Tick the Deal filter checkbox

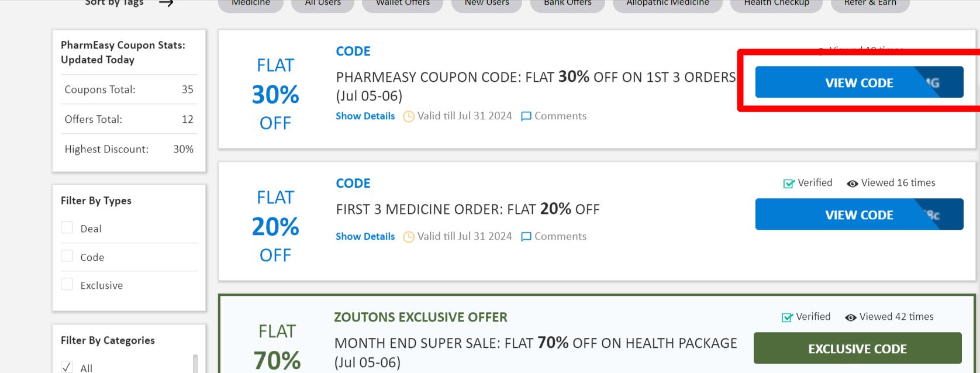(67, 227)
